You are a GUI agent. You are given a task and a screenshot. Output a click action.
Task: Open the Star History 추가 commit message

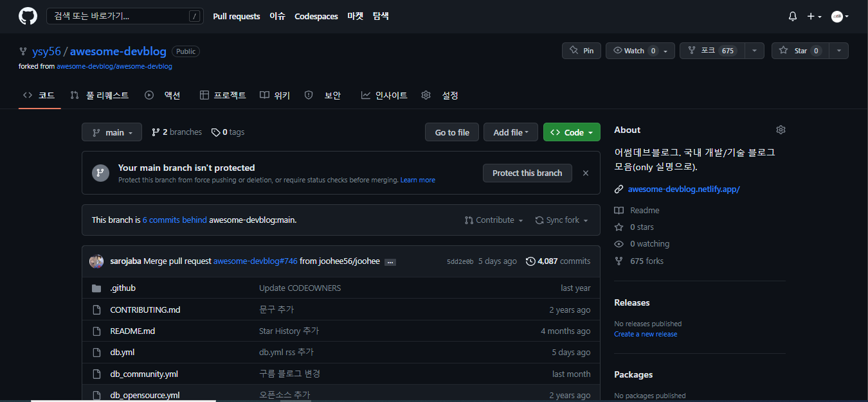click(x=289, y=331)
